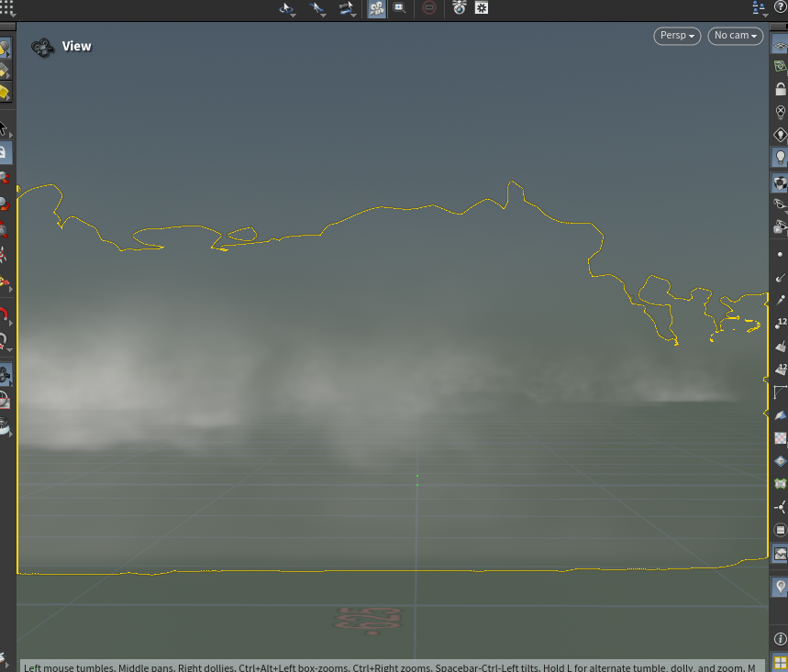
Task: Disable lighting with the crossed bulb icon
Action: pyautogui.click(x=780, y=112)
